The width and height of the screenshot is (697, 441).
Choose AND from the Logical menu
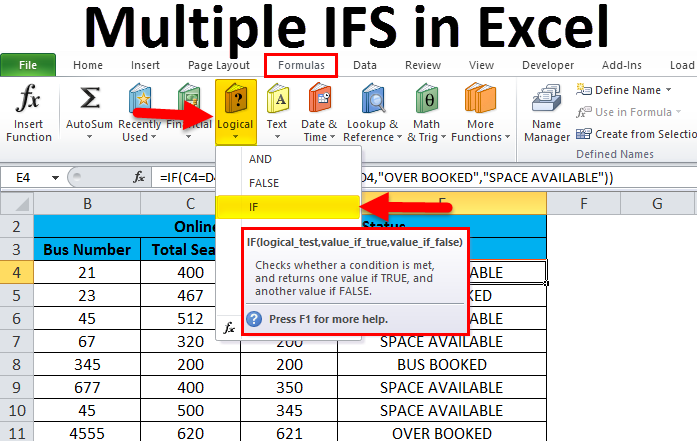[x=288, y=159]
